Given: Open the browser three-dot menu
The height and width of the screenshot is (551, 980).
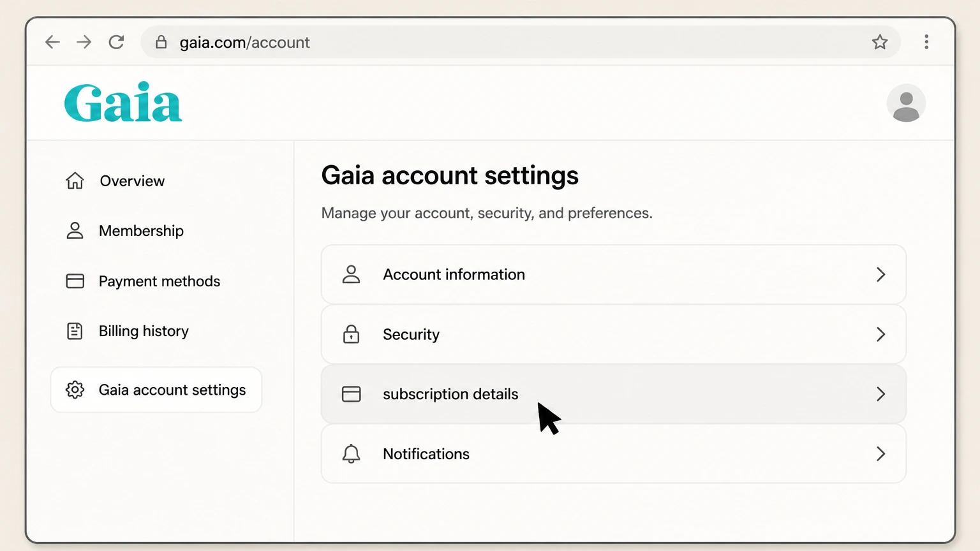Looking at the screenshot, I should click(x=926, y=42).
